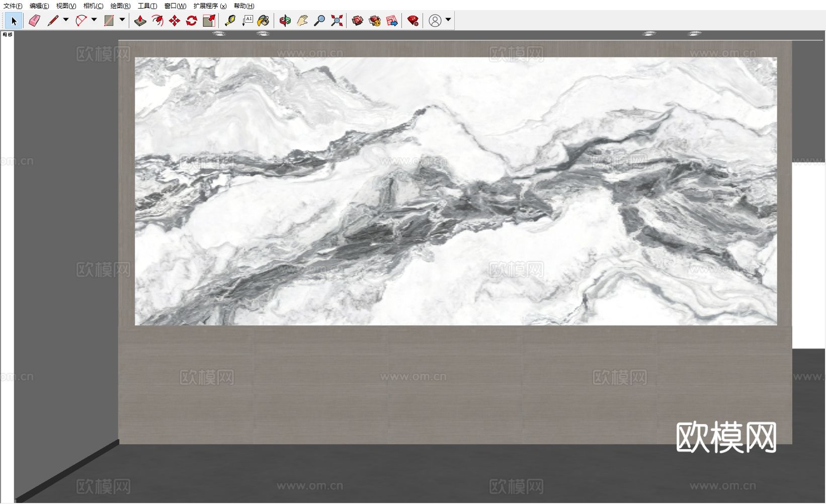Click the Zoom Extents tool
The image size is (826, 504).
click(337, 21)
